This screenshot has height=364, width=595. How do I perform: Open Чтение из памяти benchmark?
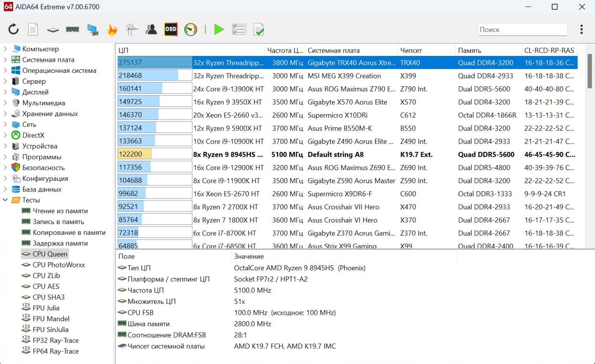[60, 211]
